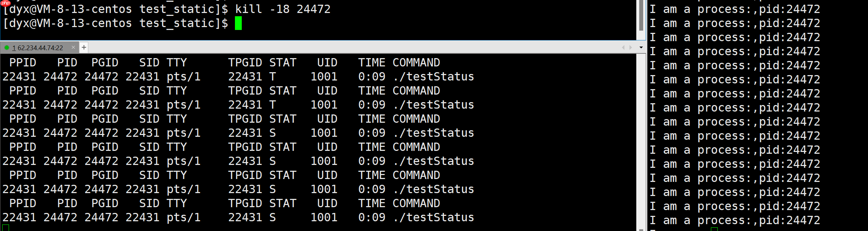
Task: Click the top terminal's vertical scrollbar
Action: pyautogui.click(x=642, y=16)
